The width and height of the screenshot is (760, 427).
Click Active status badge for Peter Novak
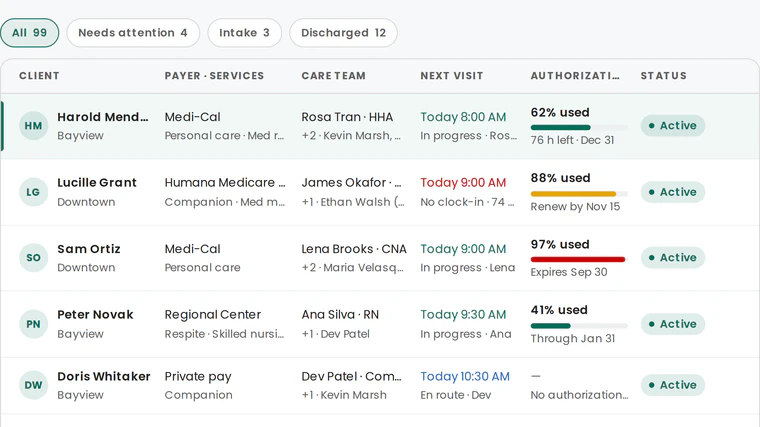pyautogui.click(x=673, y=324)
